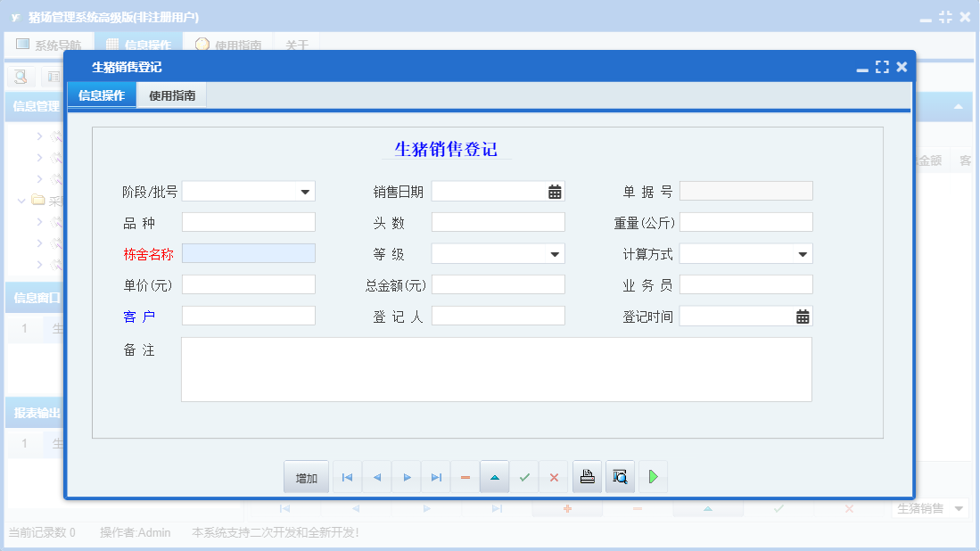Expand the 阶段/批号 dropdown
Image resolution: width=980 pixels, height=551 pixels.
click(x=305, y=192)
